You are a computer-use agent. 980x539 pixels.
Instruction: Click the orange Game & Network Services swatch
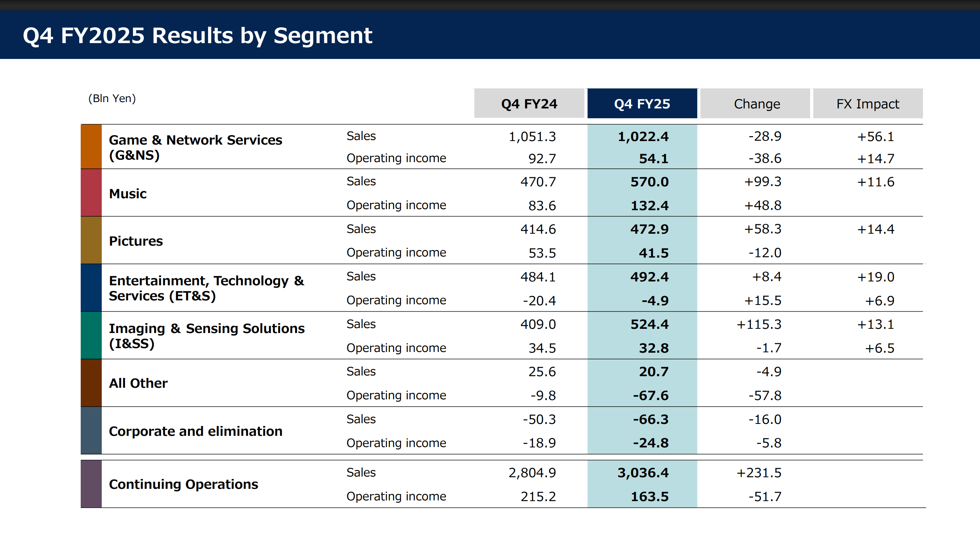(91, 147)
